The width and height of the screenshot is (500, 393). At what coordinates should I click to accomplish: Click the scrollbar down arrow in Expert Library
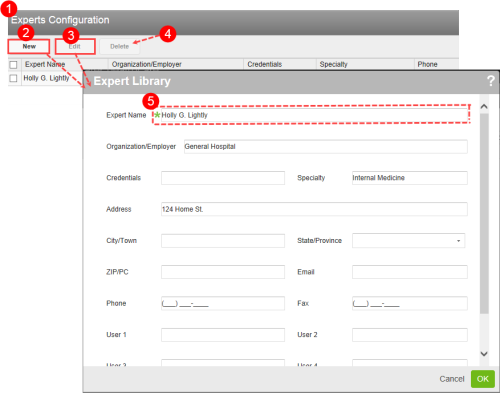pos(484,354)
